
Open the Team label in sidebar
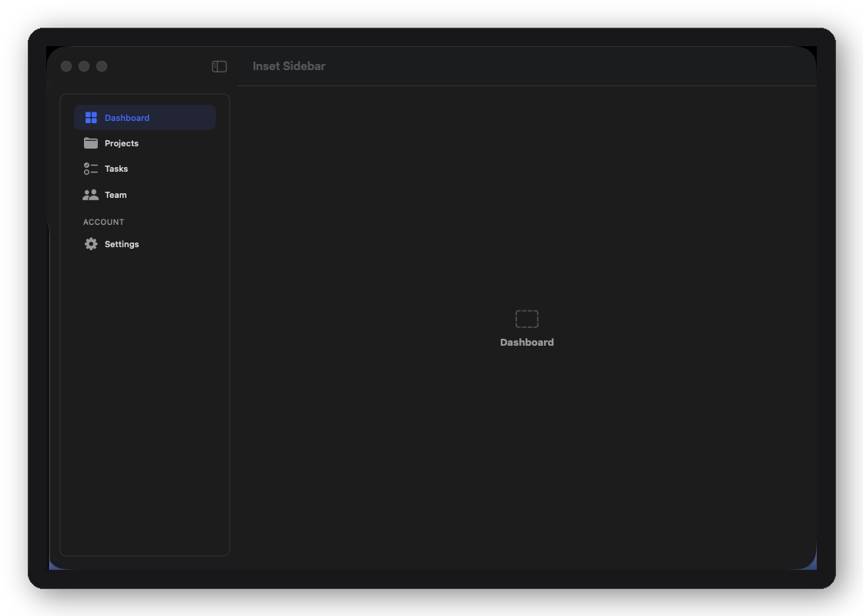point(116,195)
